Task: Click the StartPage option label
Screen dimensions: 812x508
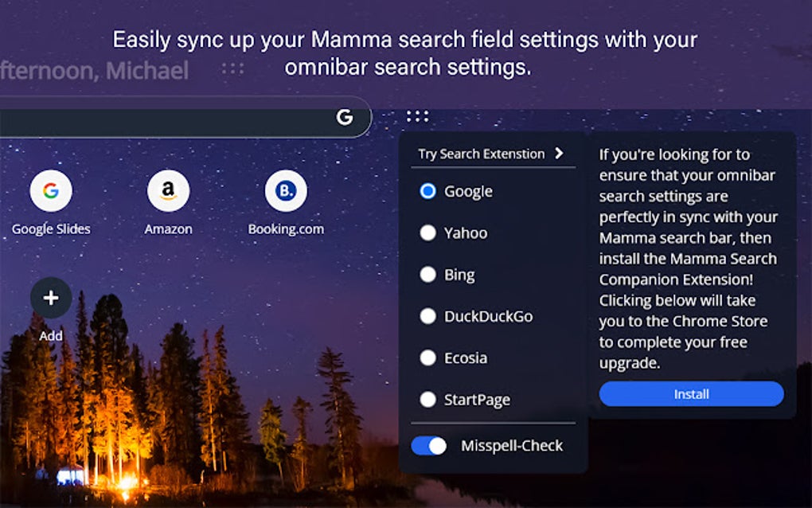Action: pos(477,400)
